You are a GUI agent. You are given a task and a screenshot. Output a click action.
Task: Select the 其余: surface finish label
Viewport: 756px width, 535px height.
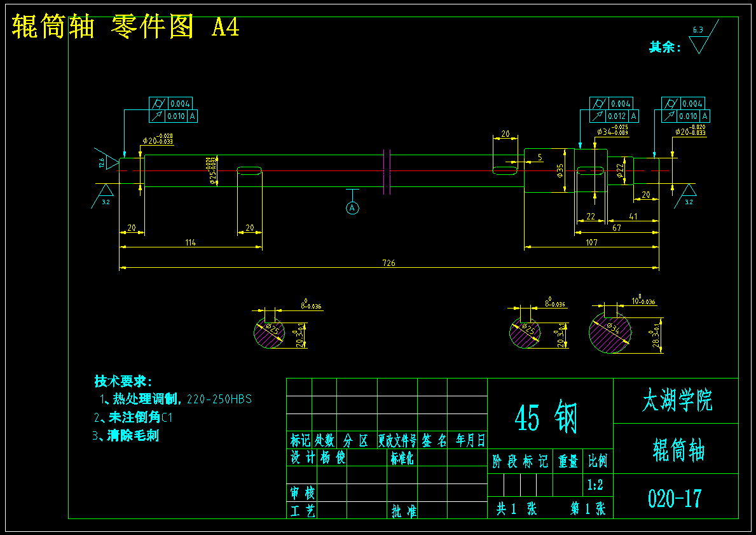(x=665, y=47)
